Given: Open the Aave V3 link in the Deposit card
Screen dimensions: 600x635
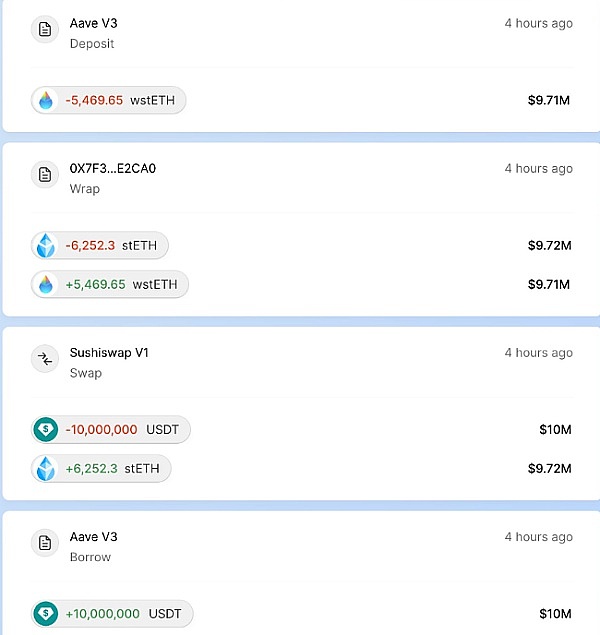Looking at the screenshot, I should coord(93,23).
